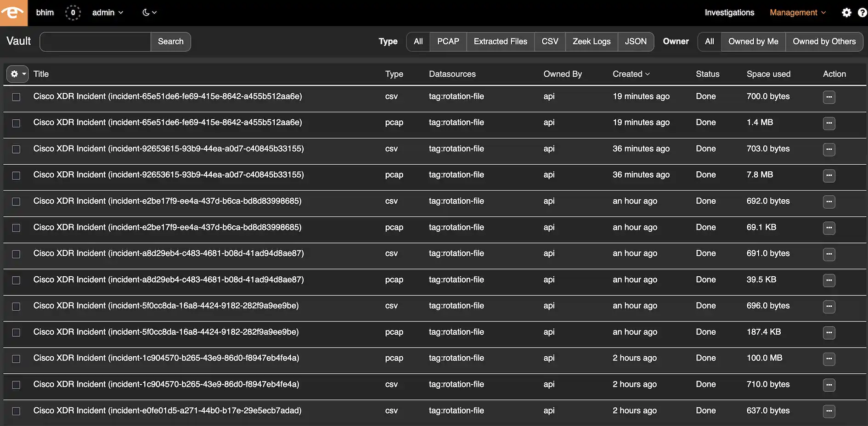
Task: Open action menu for 696.0 bytes row
Action: (829, 306)
